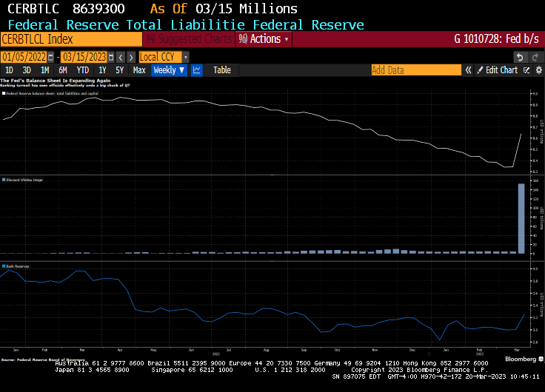The height and width of the screenshot is (392, 545).
Task: Collapse toolbar with double chevron icon
Action: (x=468, y=70)
